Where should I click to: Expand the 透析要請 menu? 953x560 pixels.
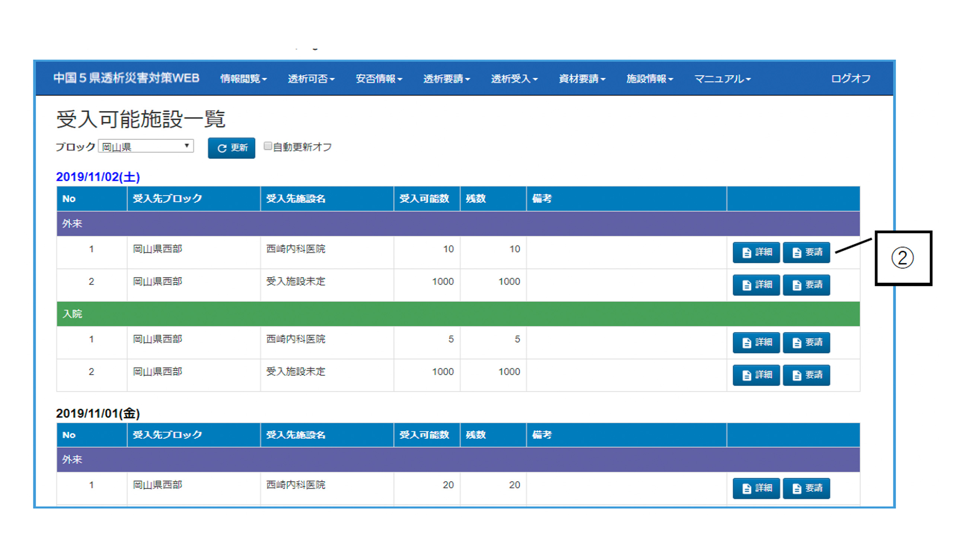446,78
